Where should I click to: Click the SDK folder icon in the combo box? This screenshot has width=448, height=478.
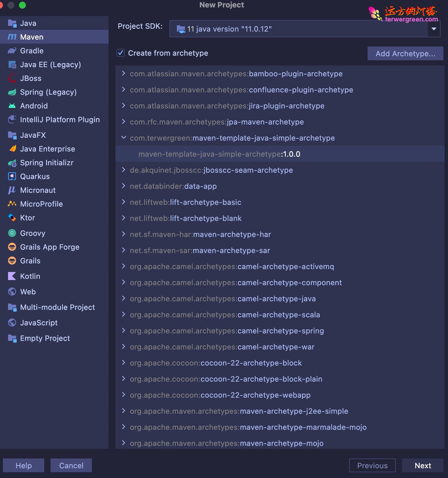[181, 29]
